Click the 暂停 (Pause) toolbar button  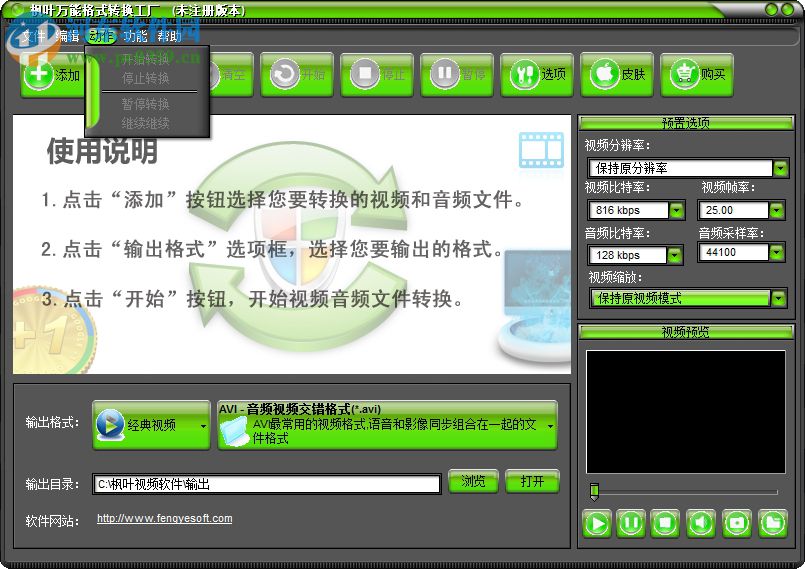pyautogui.click(x=457, y=75)
